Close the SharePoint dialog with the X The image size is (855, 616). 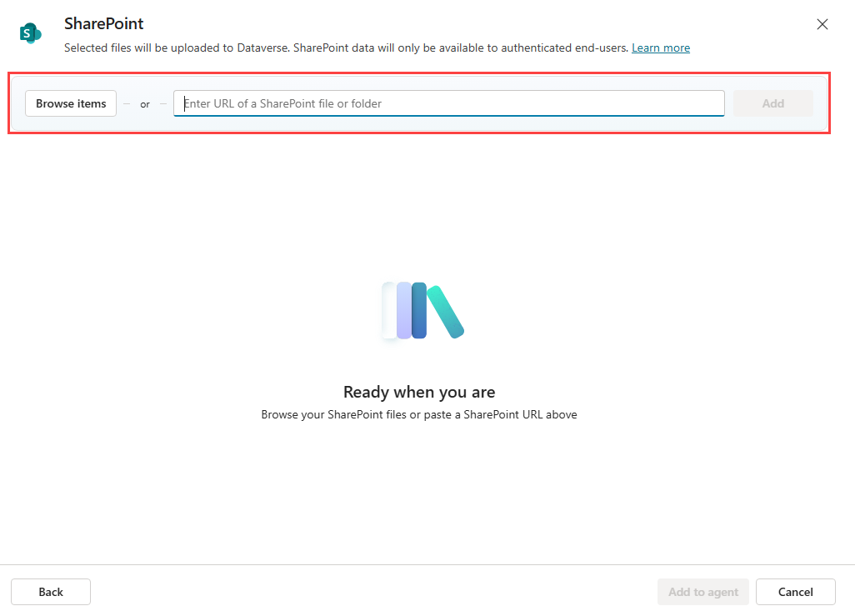point(822,24)
